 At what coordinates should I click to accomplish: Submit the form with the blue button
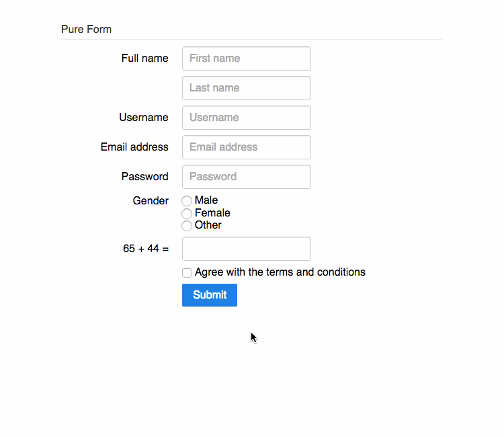210,295
